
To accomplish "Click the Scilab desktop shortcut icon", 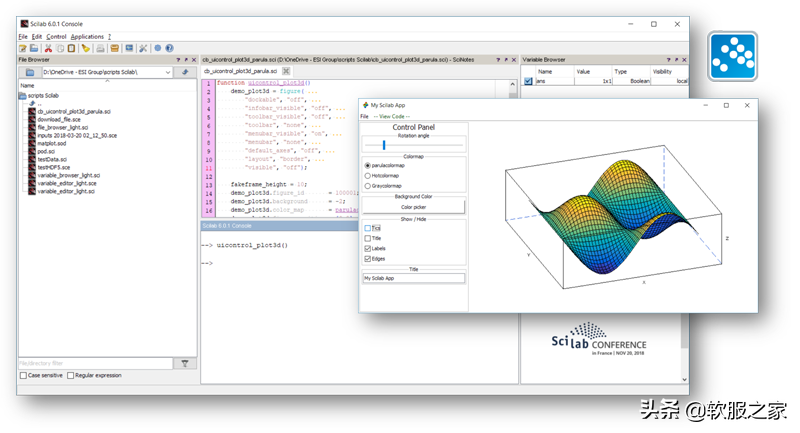I will 733,56.
